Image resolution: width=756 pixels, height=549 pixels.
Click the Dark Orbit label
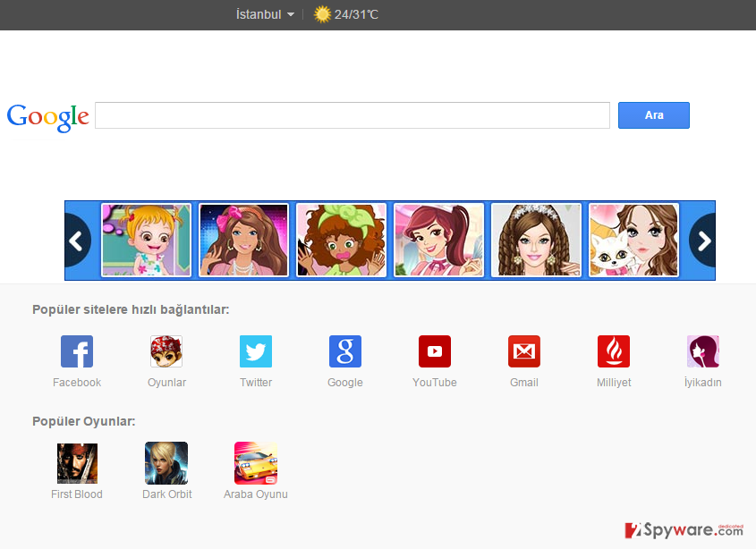tap(166, 494)
